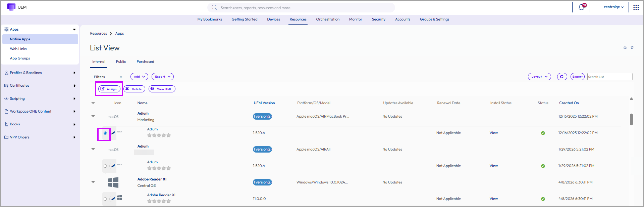Open the centralqe account dropdown
Image resolution: width=644 pixels, height=207 pixels.
(613, 7)
